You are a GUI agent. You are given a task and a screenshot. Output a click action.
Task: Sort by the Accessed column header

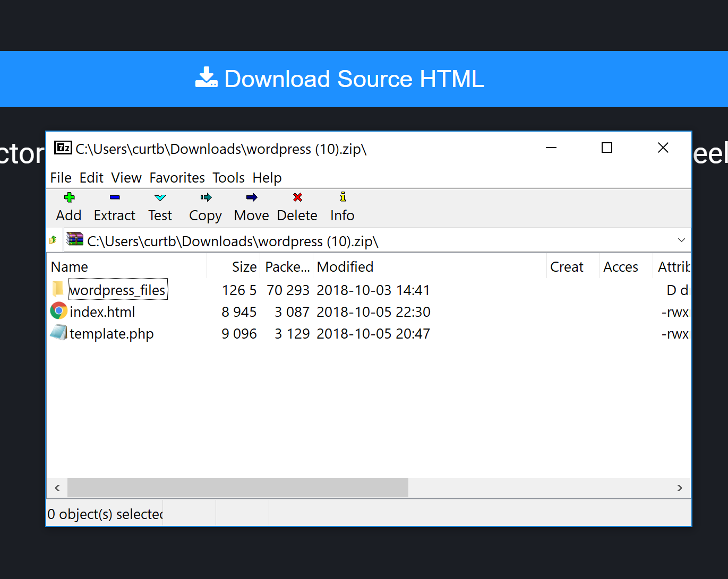[x=626, y=267]
